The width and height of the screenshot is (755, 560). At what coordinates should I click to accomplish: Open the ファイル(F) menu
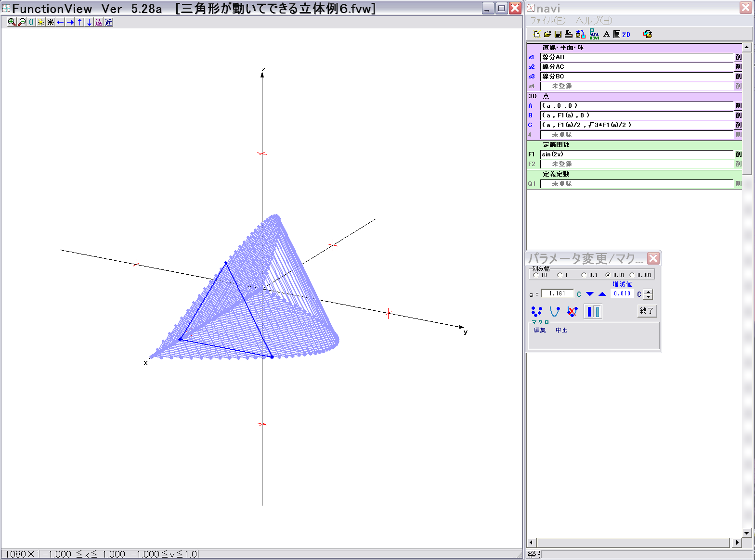(x=547, y=21)
